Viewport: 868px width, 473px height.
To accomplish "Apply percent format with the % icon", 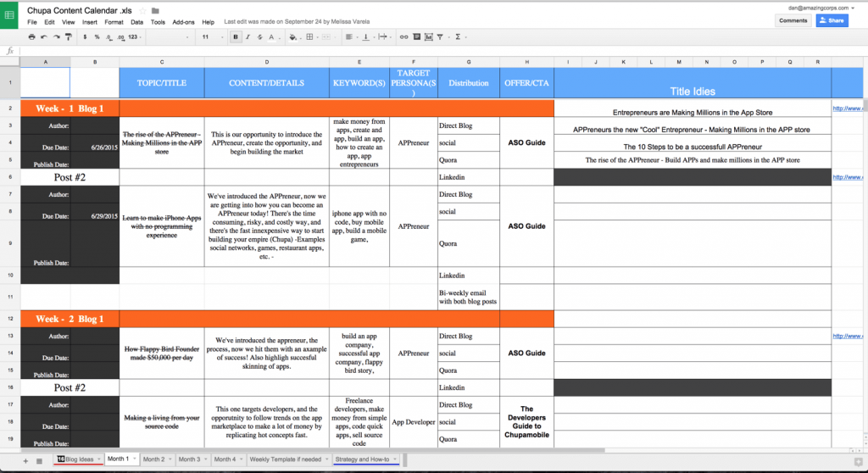I will [x=97, y=37].
